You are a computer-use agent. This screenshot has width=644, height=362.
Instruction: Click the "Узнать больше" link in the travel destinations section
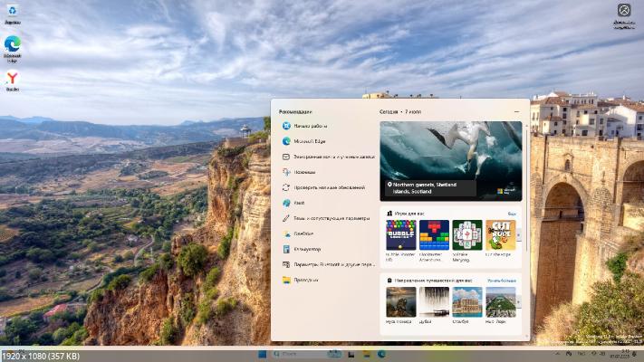pos(502,281)
